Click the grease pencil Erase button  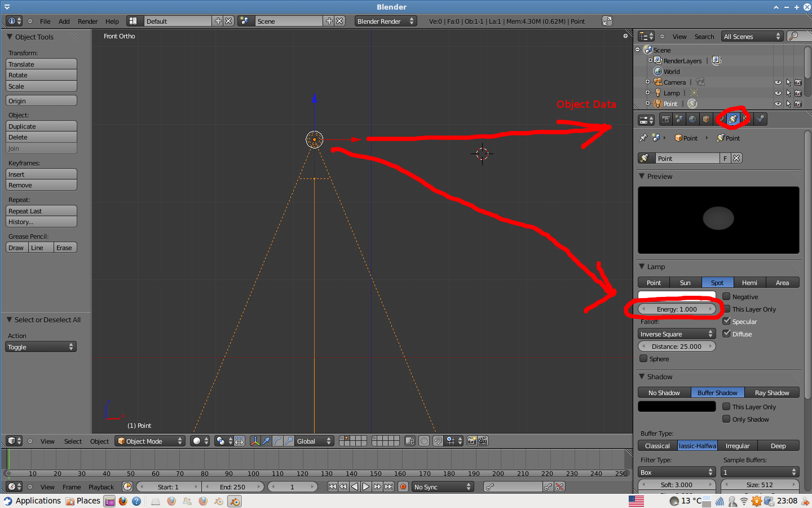(x=65, y=248)
